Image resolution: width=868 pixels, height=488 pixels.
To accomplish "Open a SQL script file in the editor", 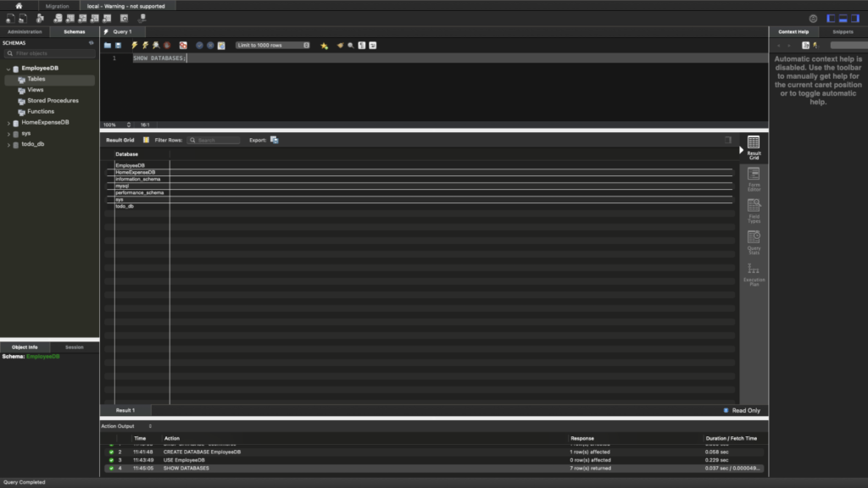I will point(108,45).
